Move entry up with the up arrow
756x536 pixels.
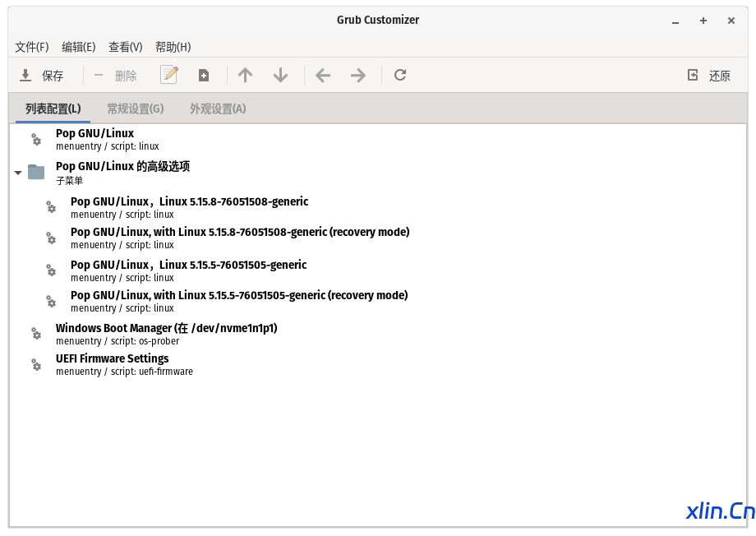coord(245,76)
